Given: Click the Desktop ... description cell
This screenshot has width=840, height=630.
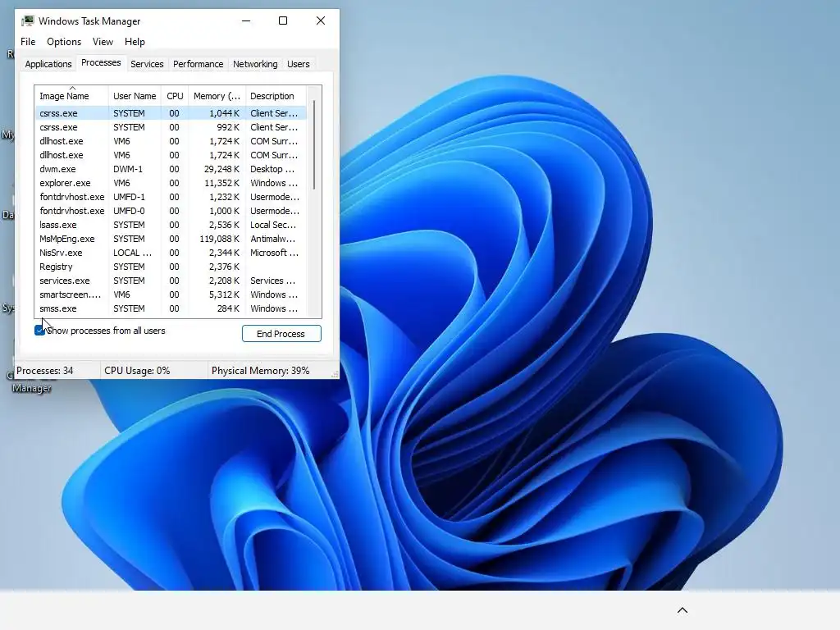Looking at the screenshot, I should tap(272, 169).
